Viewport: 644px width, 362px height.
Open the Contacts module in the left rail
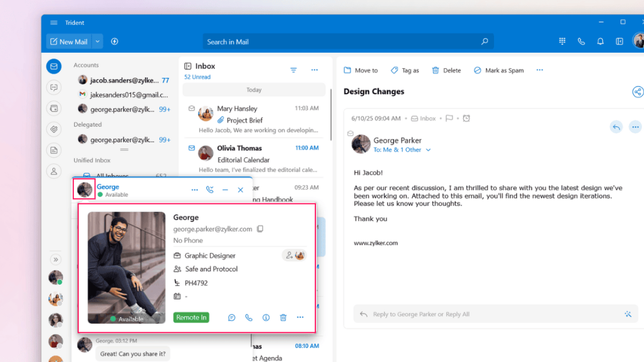[54, 171]
